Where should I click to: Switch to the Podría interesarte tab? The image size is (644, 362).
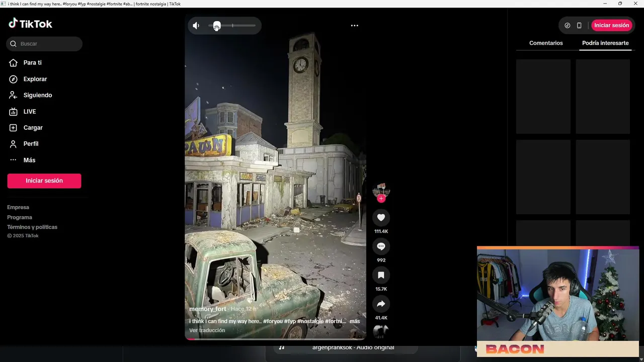click(605, 43)
